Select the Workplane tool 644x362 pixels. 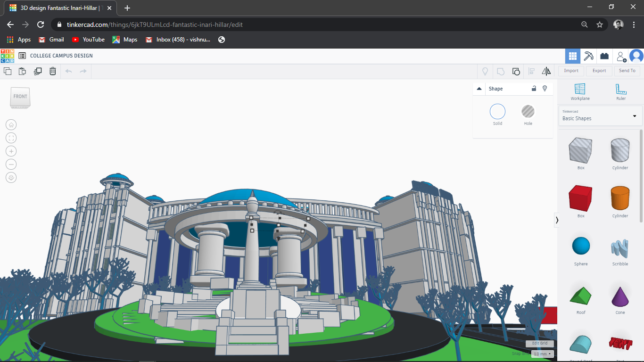point(580,92)
